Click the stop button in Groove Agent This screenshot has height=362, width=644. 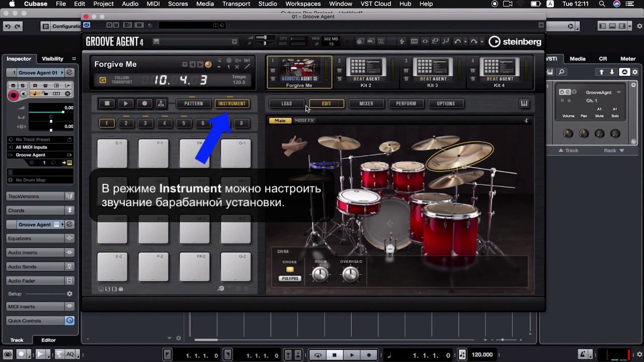pos(107,103)
